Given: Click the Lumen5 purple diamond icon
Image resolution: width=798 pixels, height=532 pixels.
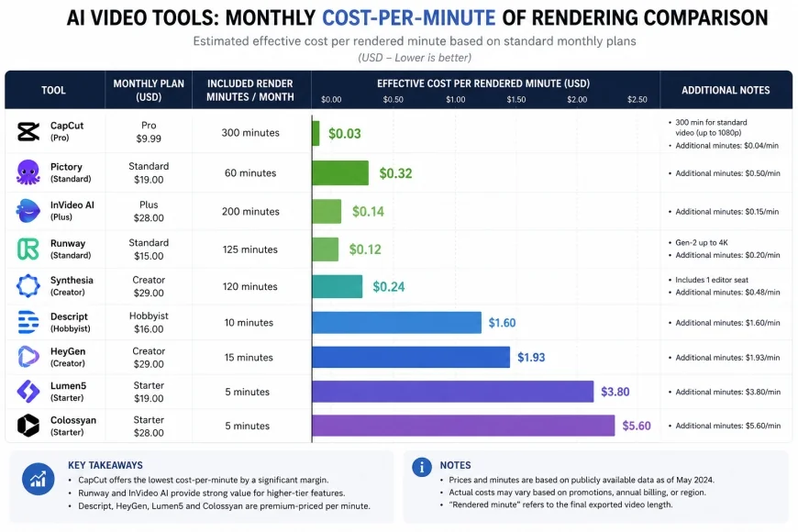Looking at the screenshot, I should click(x=28, y=391).
